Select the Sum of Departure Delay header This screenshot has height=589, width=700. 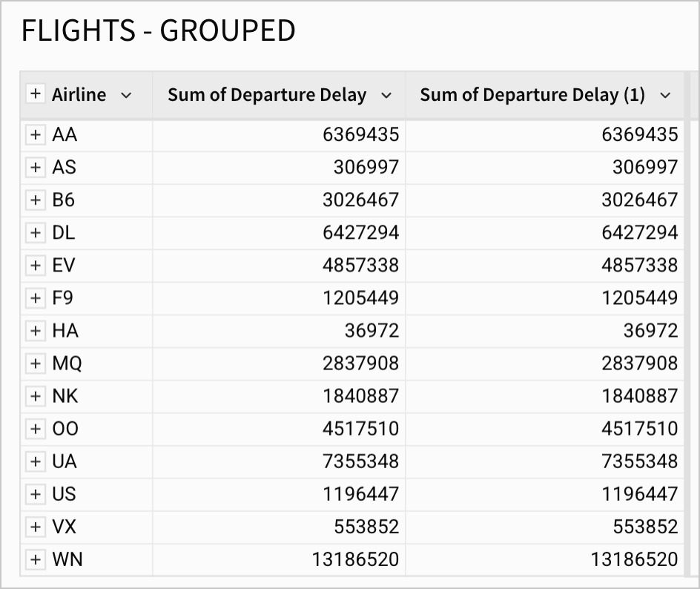click(267, 95)
